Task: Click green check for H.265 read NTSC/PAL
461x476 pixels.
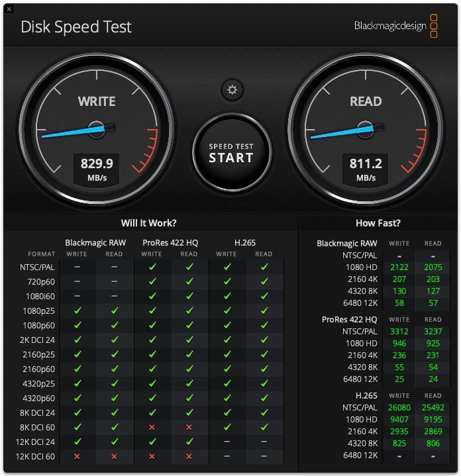Action: click(x=264, y=267)
